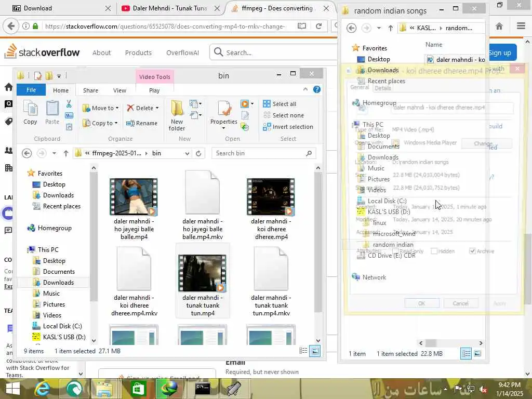Switch to the Play ribbon tab
The height and width of the screenshot is (399, 532).
(x=154, y=90)
